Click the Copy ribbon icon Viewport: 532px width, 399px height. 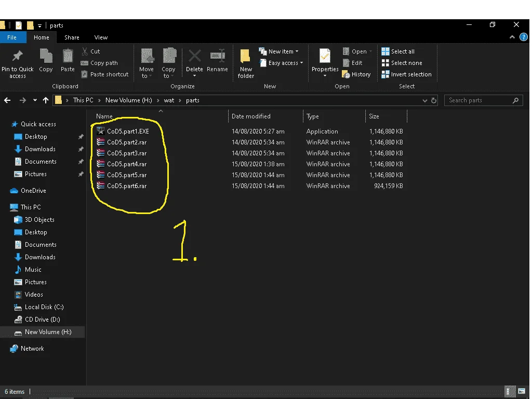click(x=46, y=56)
